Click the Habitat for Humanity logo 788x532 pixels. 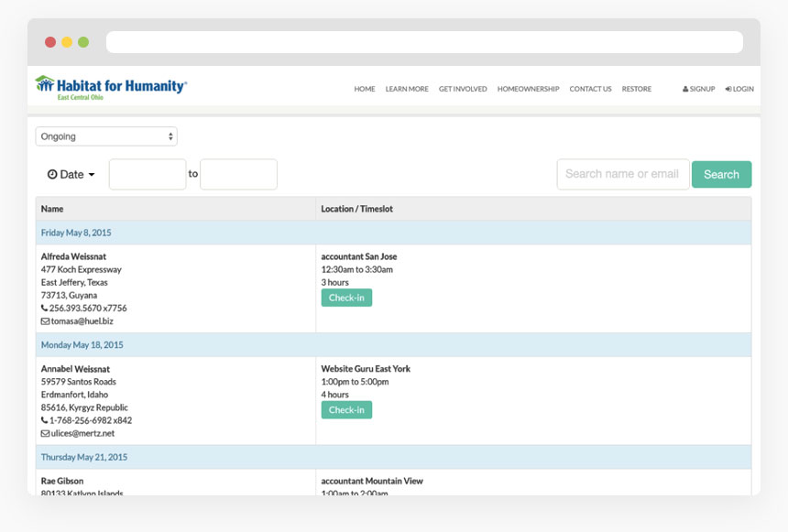point(111,87)
